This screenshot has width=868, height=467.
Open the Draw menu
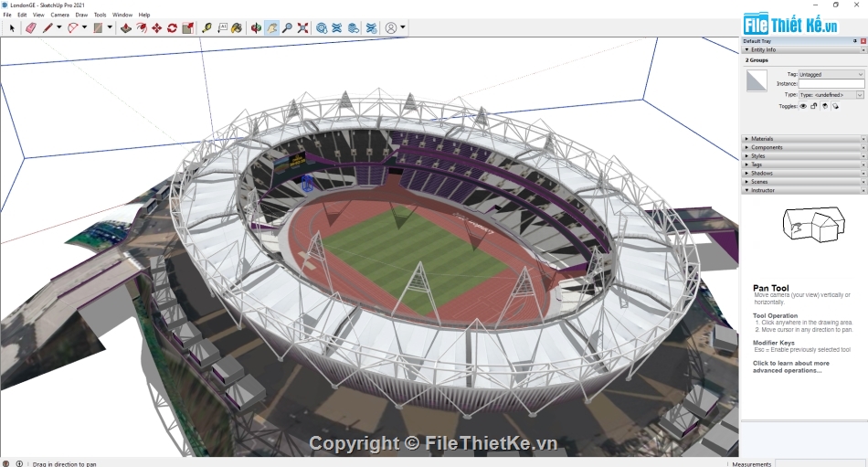click(81, 15)
